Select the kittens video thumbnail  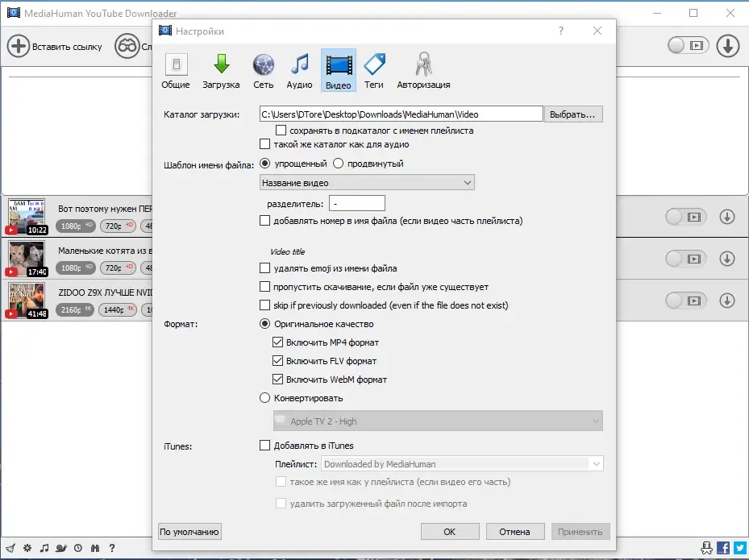27,259
